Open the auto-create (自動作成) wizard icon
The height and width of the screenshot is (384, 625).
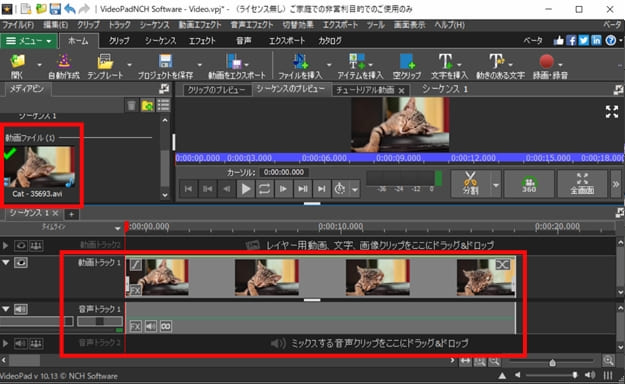coord(64,61)
